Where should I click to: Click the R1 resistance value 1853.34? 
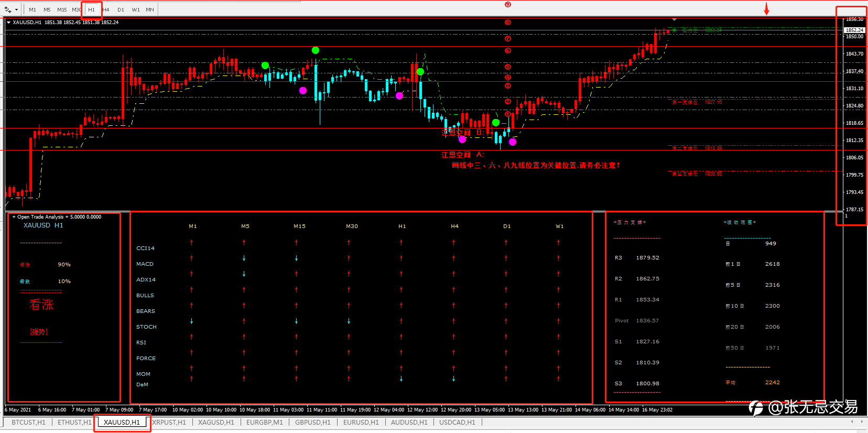point(648,299)
